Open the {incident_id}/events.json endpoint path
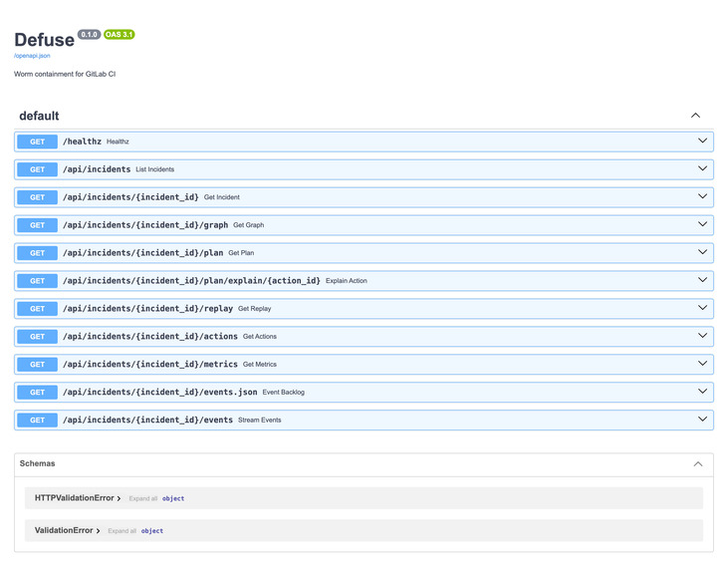Image resolution: width=728 pixels, height=571 pixels. [x=159, y=393]
